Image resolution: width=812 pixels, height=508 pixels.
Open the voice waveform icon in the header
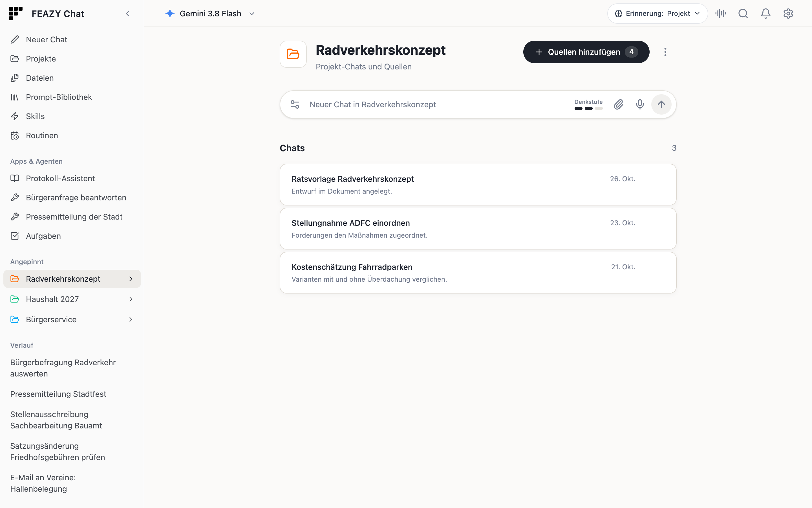click(x=720, y=14)
